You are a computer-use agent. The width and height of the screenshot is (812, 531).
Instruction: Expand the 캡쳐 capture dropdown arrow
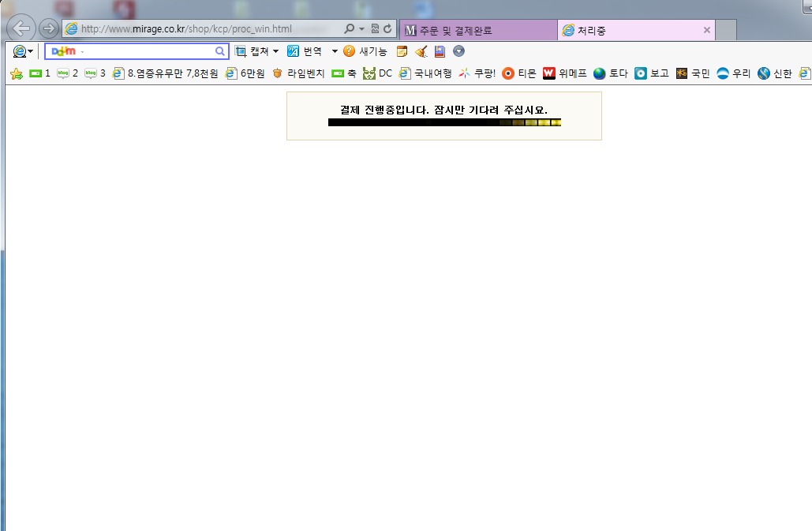pos(275,51)
